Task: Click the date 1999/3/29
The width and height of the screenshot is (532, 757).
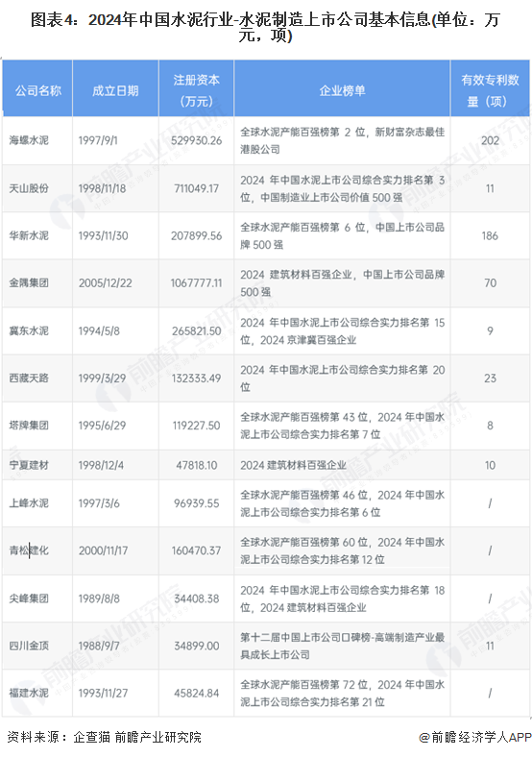Action: (x=102, y=378)
